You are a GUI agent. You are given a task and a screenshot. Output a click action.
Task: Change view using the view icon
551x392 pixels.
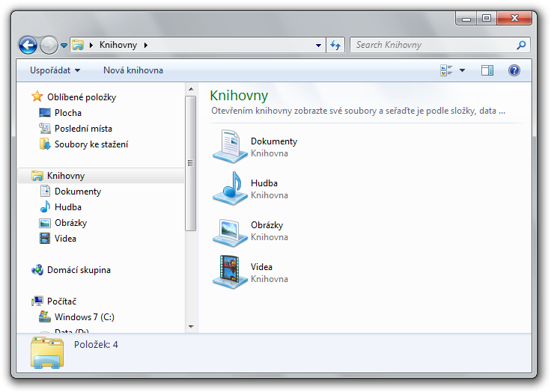coord(446,70)
